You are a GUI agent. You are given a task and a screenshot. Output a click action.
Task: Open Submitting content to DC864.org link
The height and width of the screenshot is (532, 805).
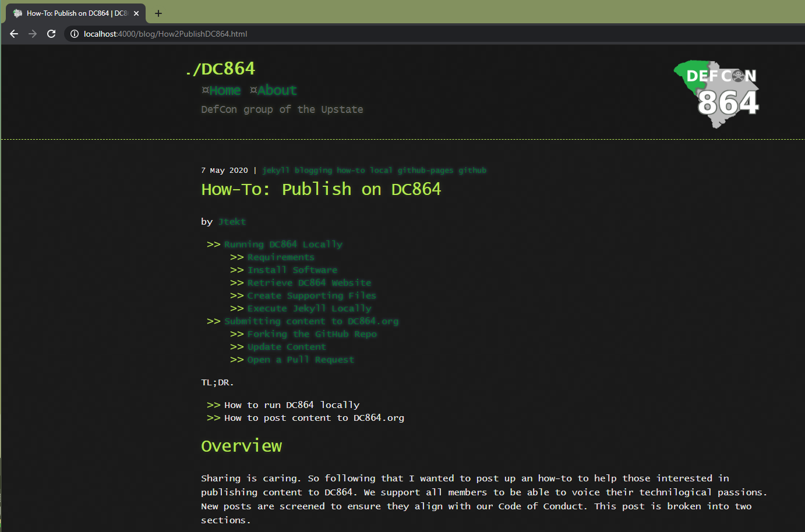pos(311,321)
